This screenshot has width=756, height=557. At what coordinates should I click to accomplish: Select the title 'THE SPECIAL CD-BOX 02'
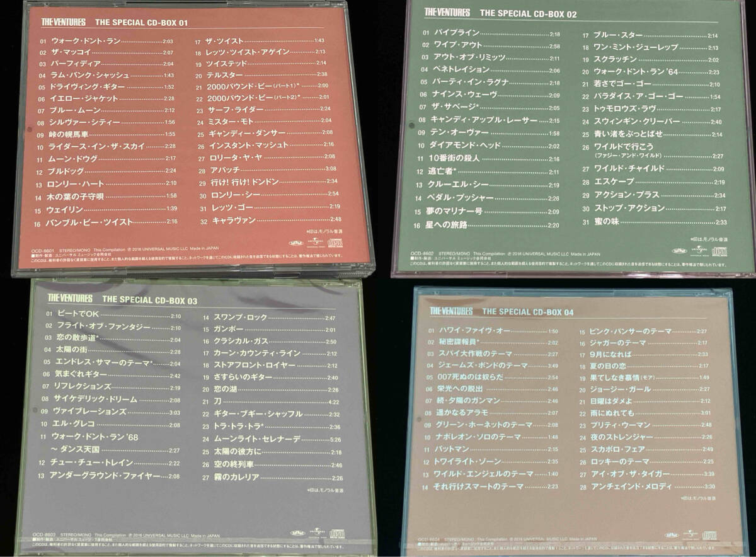pos(528,13)
